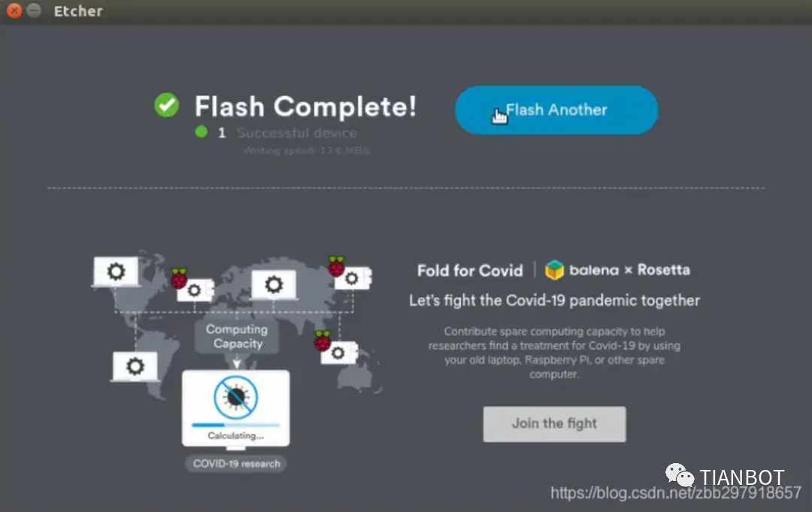Viewport: 812px width, 512px height.
Task: Click the center laptop gear icon on map
Action: pos(274,284)
